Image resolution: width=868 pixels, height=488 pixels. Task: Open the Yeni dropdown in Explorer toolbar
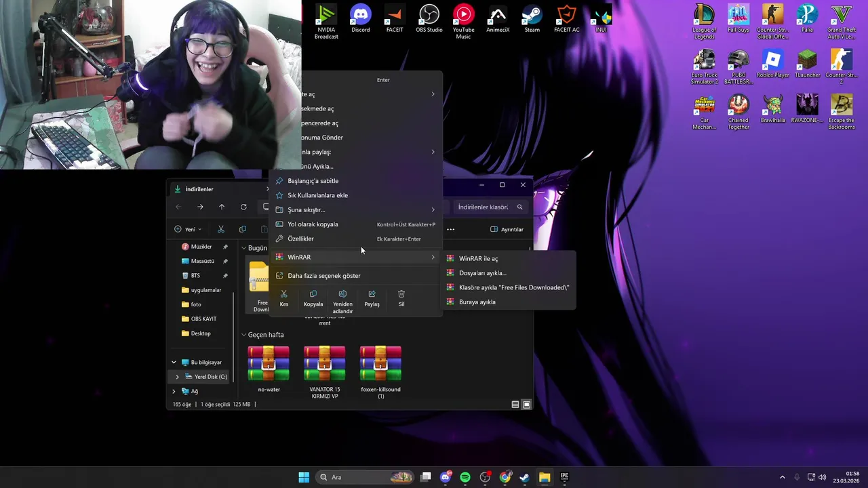188,229
